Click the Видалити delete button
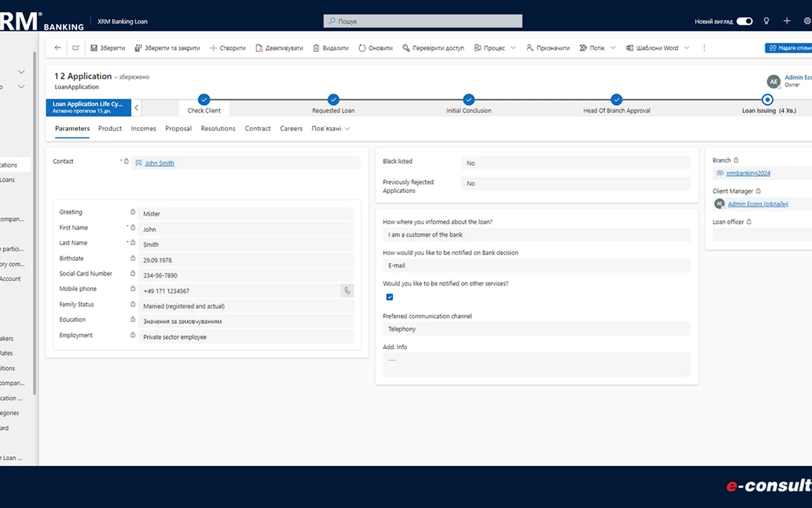The width and height of the screenshot is (812, 508). tap(331, 48)
